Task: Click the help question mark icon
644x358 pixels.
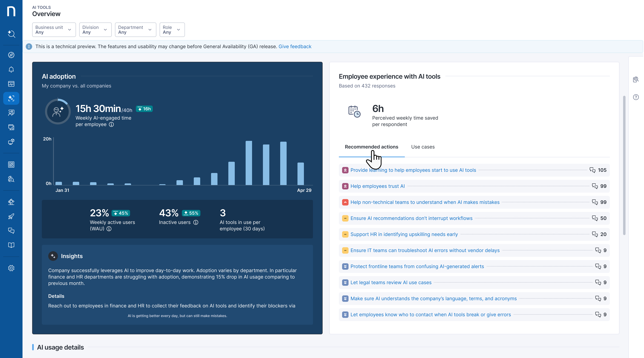Action: pyautogui.click(x=636, y=97)
